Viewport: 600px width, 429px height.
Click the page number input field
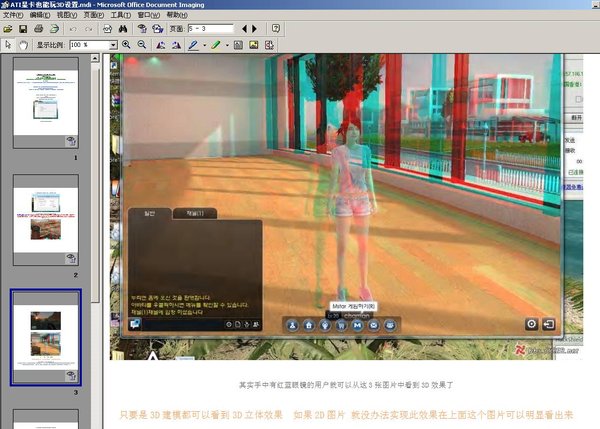coord(210,29)
